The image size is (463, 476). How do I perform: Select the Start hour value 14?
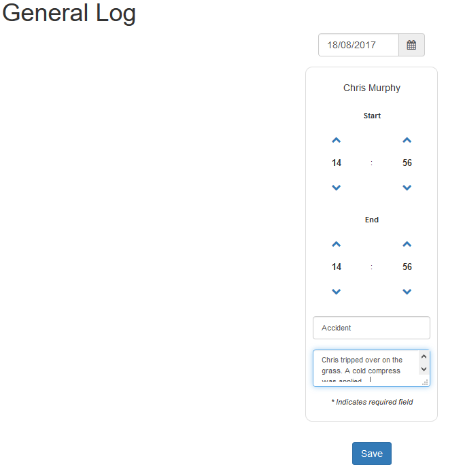[337, 163]
